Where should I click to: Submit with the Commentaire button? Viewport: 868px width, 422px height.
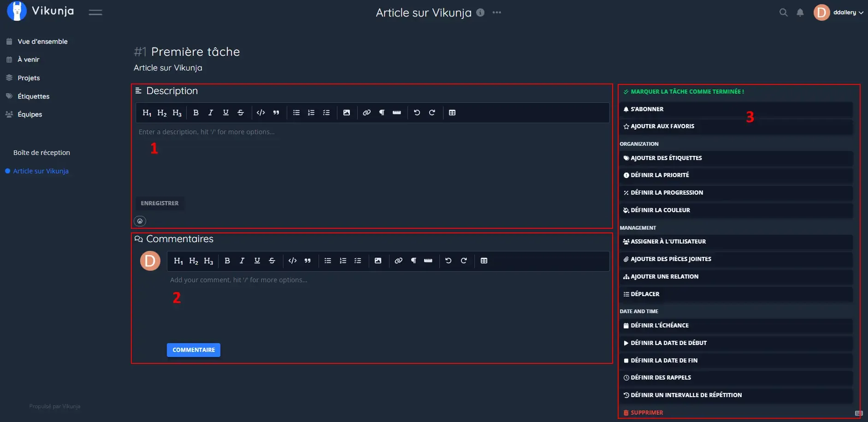[x=194, y=350]
